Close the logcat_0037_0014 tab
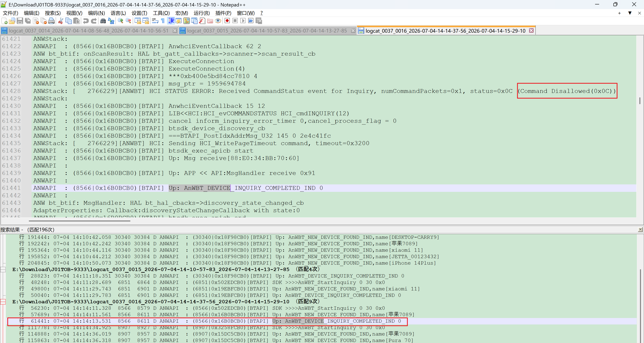Viewport: 644px width, 343px height. pyautogui.click(x=175, y=31)
